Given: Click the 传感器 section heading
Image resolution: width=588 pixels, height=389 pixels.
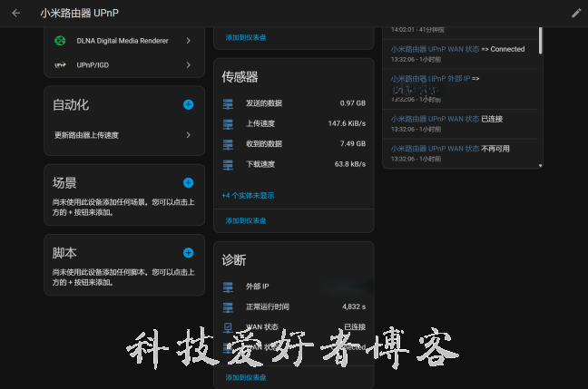Looking at the screenshot, I should (240, 77).
